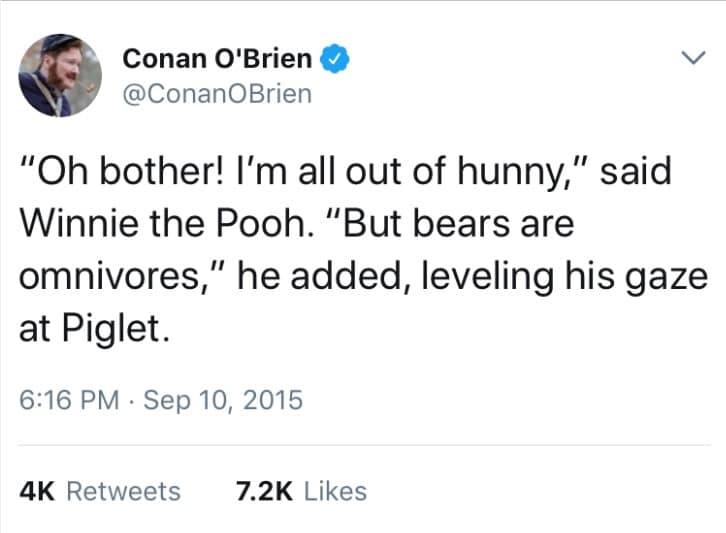
Task: Open the Conan O'Brien display name
Action: 216,59
